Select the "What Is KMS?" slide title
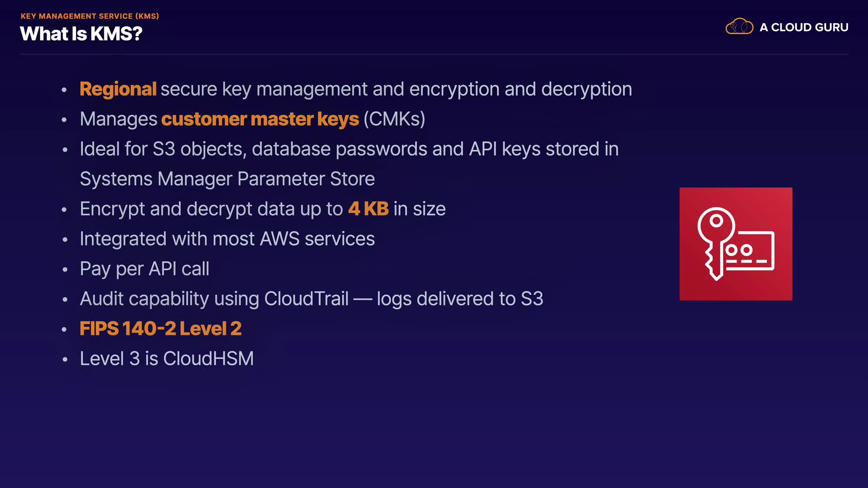This screenshot has height=488, width=868. click(81, 34)
